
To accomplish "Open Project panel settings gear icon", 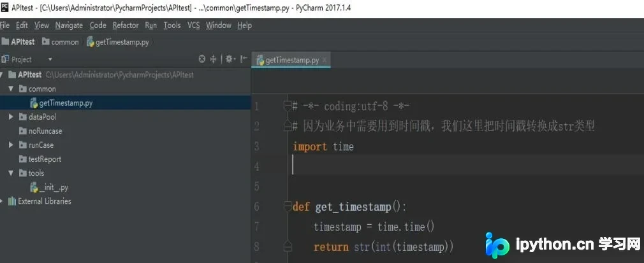I will (x=230, y=59).
